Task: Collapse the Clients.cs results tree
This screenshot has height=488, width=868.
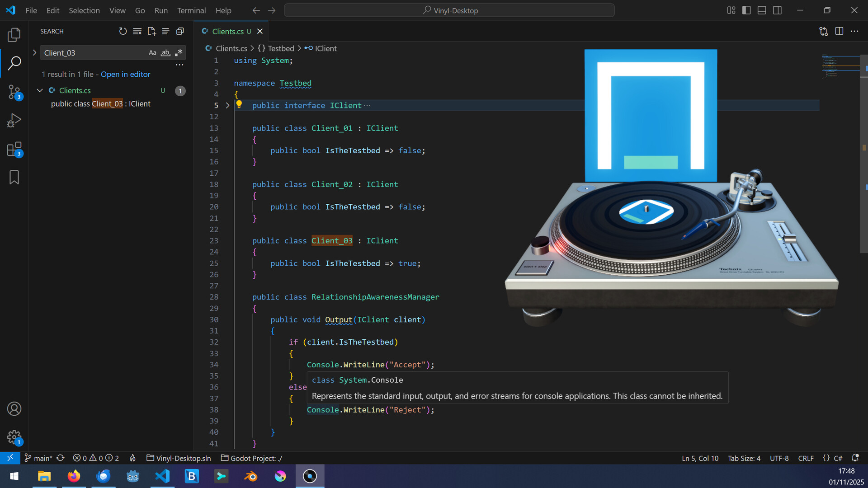Action: click(40, 90)
